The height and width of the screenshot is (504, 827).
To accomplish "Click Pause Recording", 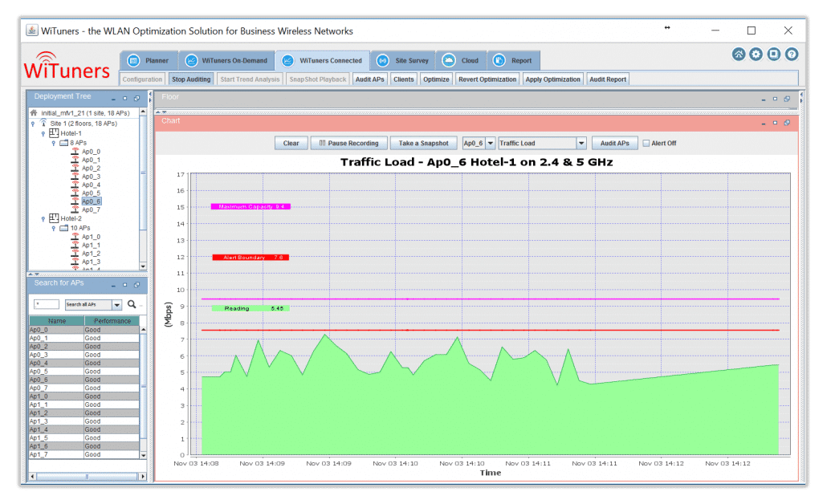I will (x=348, y=143).
